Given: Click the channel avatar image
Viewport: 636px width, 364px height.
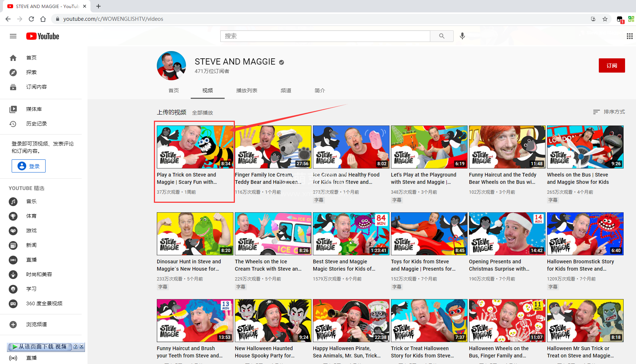Looking at the screenshot, I should click(x=171, y=66).
